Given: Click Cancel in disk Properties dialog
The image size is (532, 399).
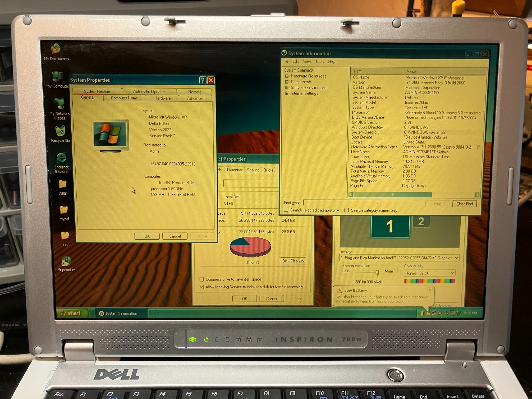Looking at the screenshot, I should [x=272, y=299].
